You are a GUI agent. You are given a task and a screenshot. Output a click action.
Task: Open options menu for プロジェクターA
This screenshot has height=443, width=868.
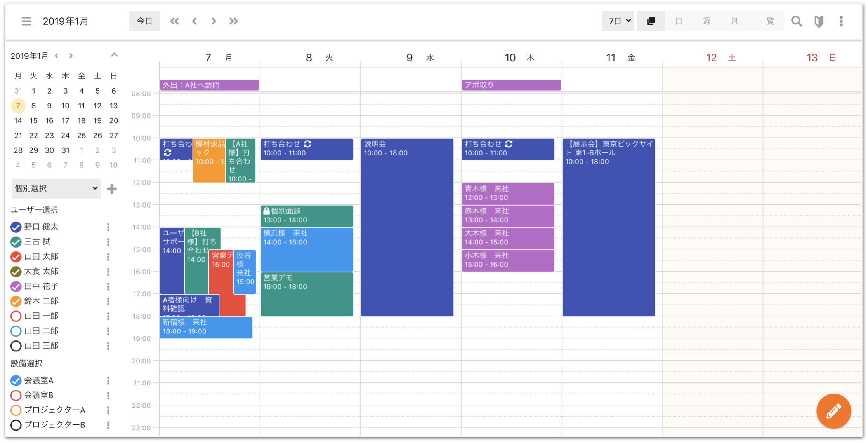coord(108,410)
